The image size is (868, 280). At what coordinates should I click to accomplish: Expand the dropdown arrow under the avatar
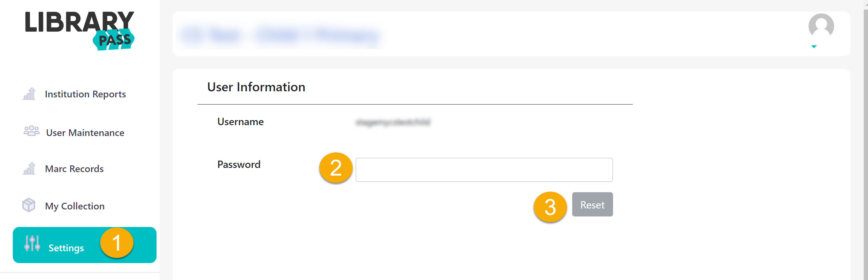click(x=814, y=47)
